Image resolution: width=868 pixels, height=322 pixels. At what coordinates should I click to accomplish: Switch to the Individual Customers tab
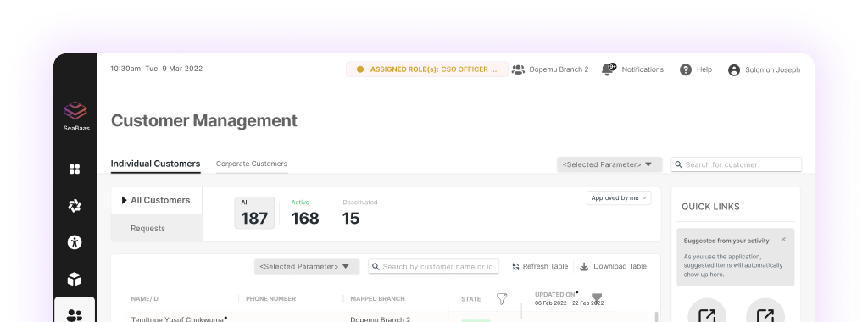[x=156, y=164]
